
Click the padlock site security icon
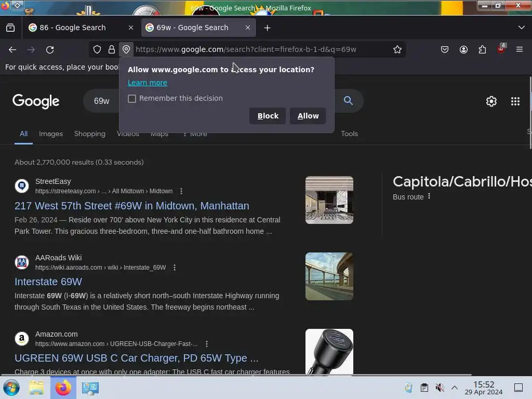click(x=112, y=49)
